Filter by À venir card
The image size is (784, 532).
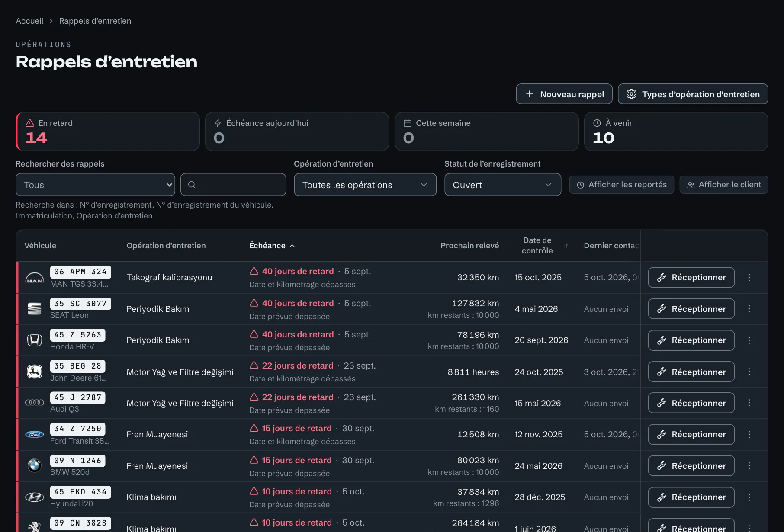click(676, 131)
